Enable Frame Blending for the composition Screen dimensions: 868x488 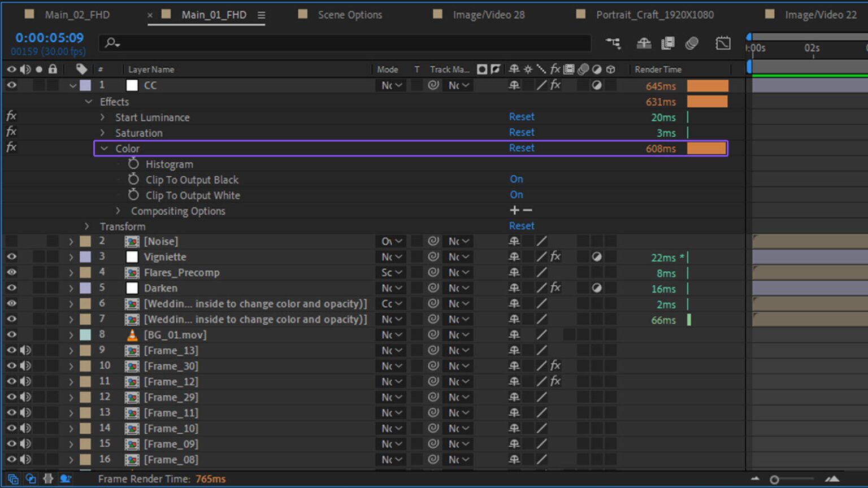[668, 43]
